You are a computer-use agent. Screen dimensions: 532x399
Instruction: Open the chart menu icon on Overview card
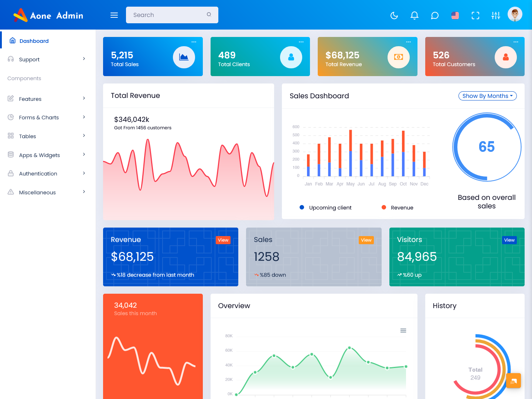[403, 330]
